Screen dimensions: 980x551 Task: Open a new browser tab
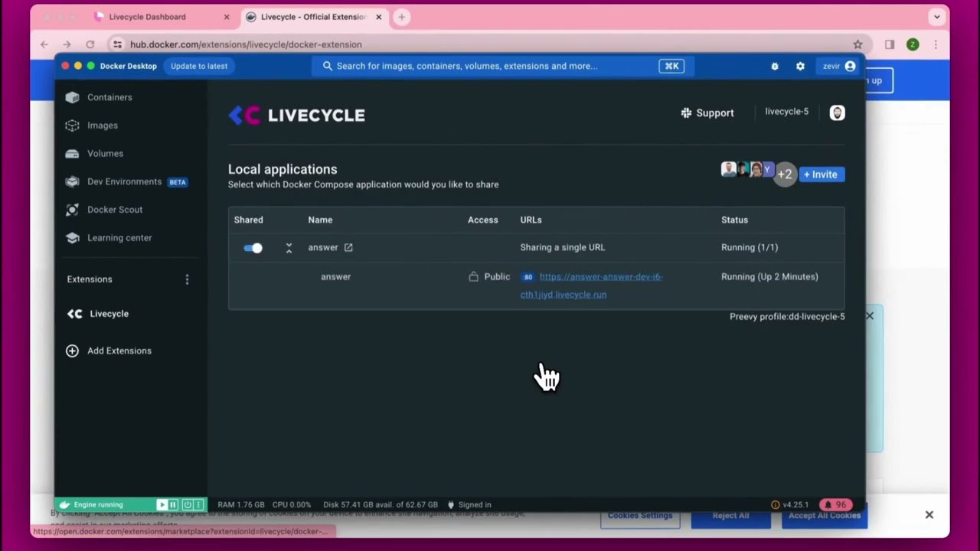(401, 17)
